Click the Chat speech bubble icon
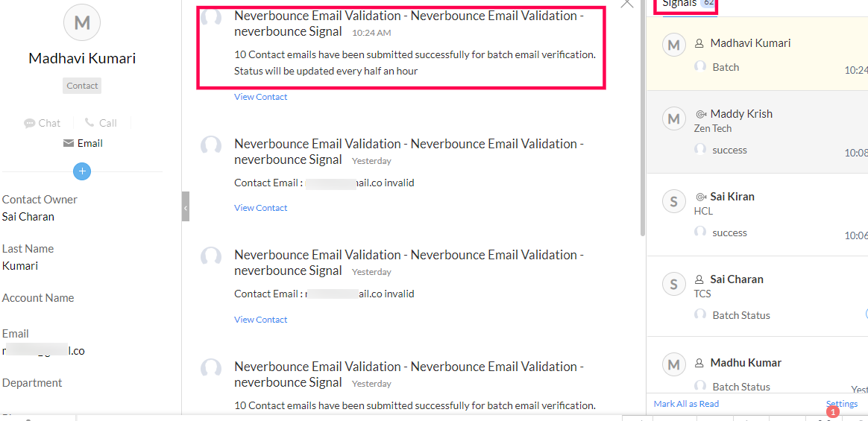The width and height of the screenshot is (868, 421). pyautogui.click(x=30, y=123)
